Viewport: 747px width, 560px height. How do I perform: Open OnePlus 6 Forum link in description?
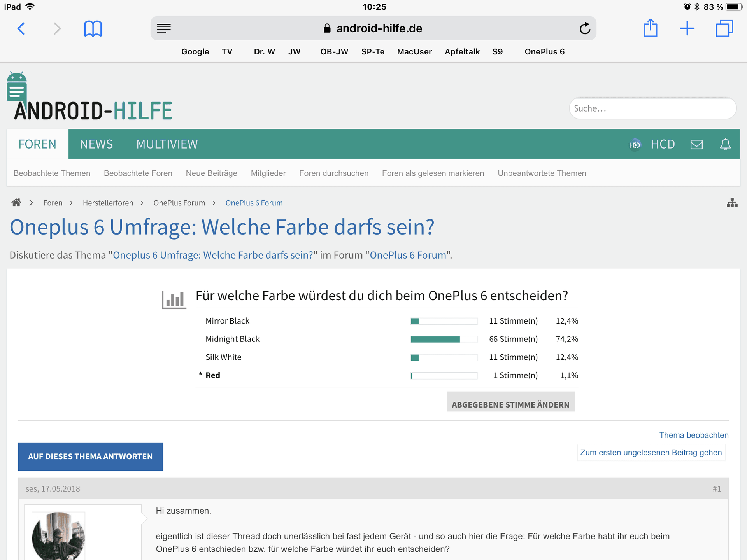coord(408,255)
